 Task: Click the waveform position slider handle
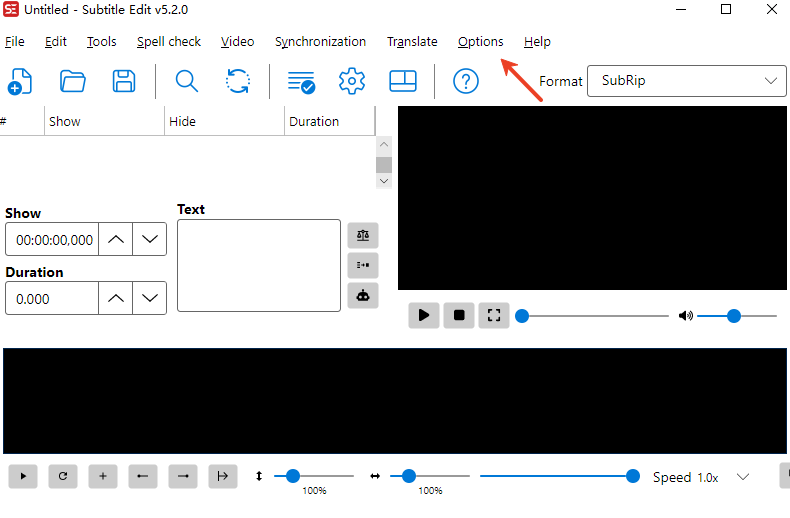click(633, 476)
